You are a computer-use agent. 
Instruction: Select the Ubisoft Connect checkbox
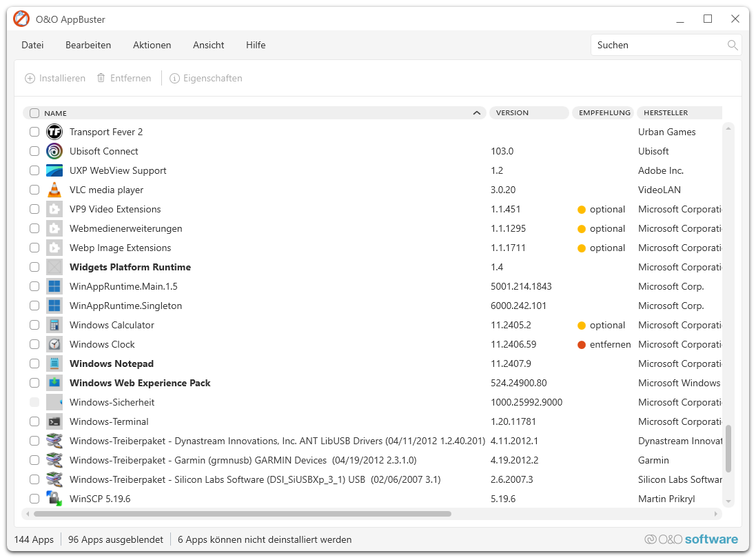(34, 151)
